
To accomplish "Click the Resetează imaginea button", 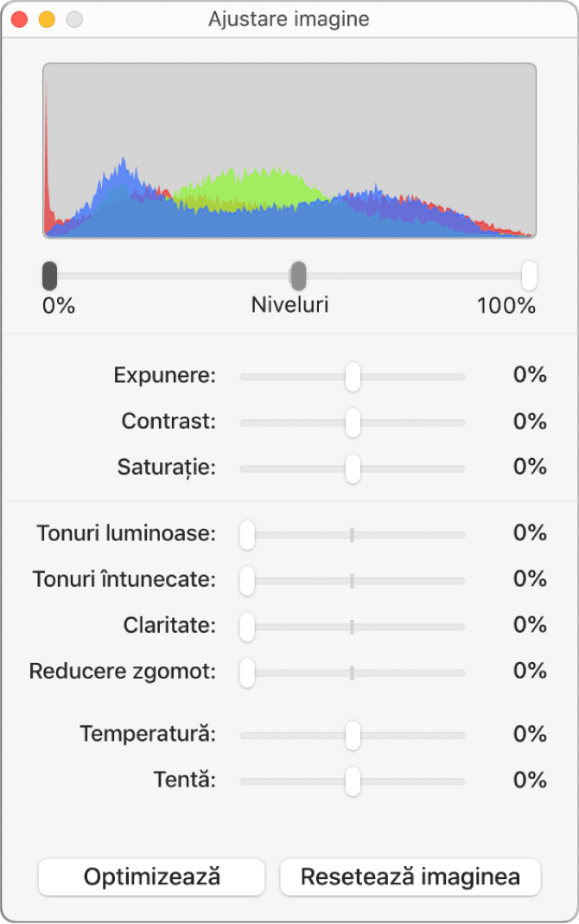I will [410, 876].
